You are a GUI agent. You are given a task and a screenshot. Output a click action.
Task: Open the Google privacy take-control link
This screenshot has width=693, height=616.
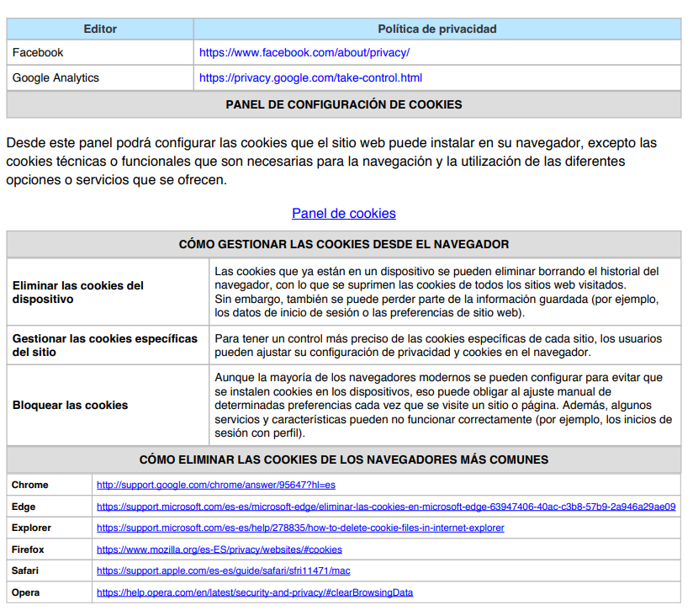[310, 77]
